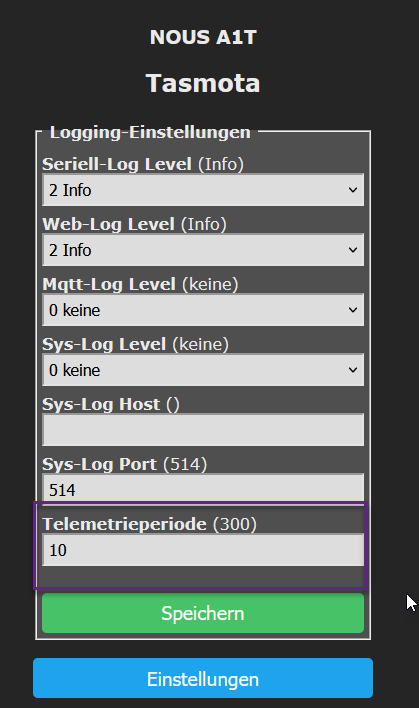The width and height of the screenshot is (419, 708).
Task: Open the Seriell-Log Level dropdown showing 2 Info
Action: click(203, 190)
